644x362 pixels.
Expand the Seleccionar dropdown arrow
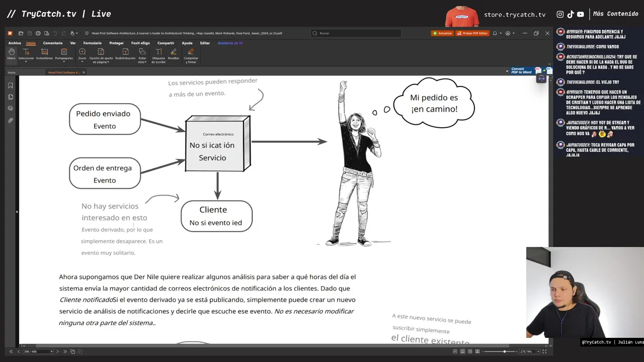pos(26,62)
